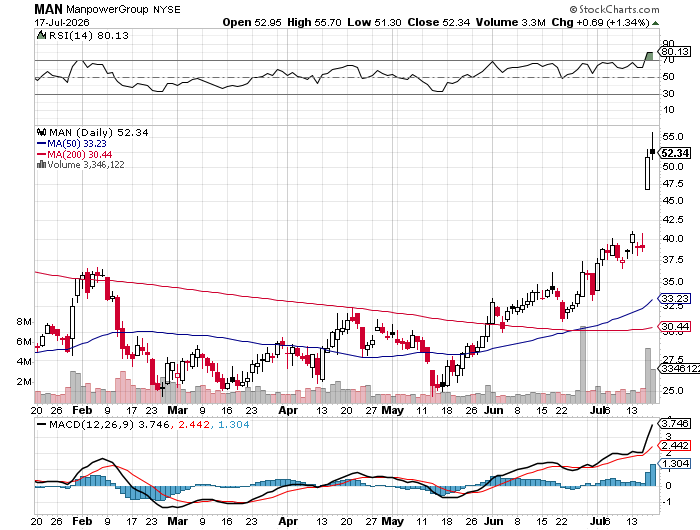700x530 pixels.
Task: Click the Open 52.95 value
Action: tap(252, 22)
